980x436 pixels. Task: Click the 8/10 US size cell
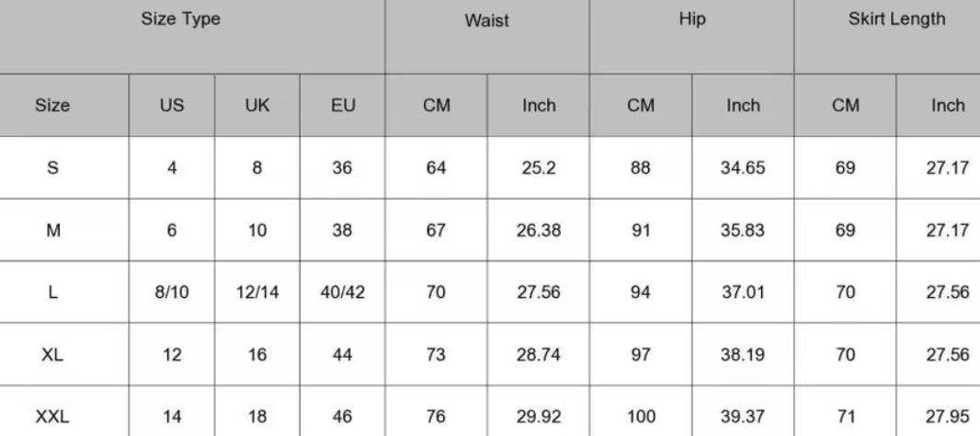tap(171, 293)
